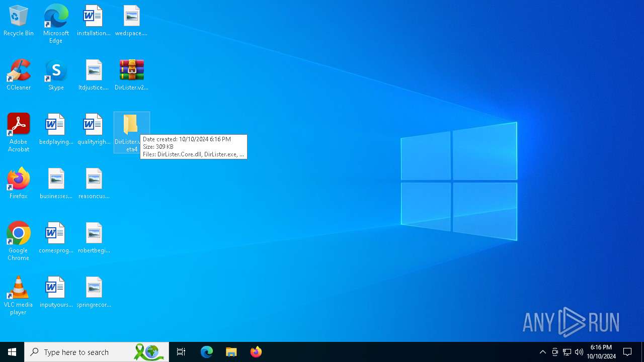Viewport: 644px width, 362px height.
Task: Launch Google Chrome desktop shortcut
Action: (19, 241)
